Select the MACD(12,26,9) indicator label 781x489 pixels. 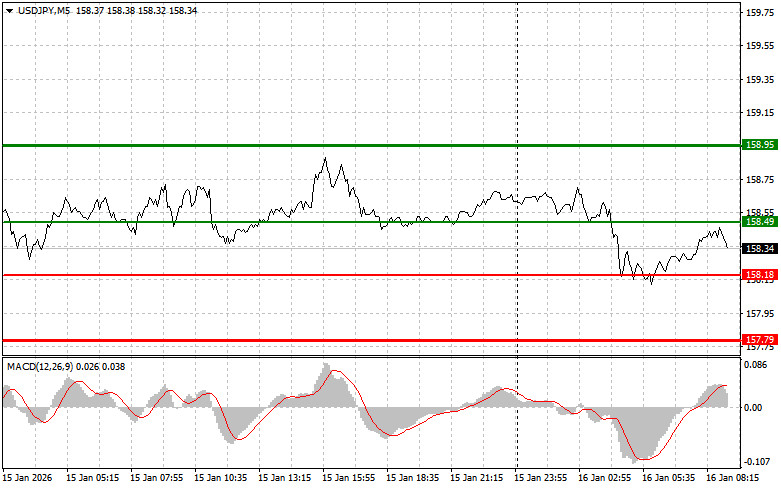40,367
